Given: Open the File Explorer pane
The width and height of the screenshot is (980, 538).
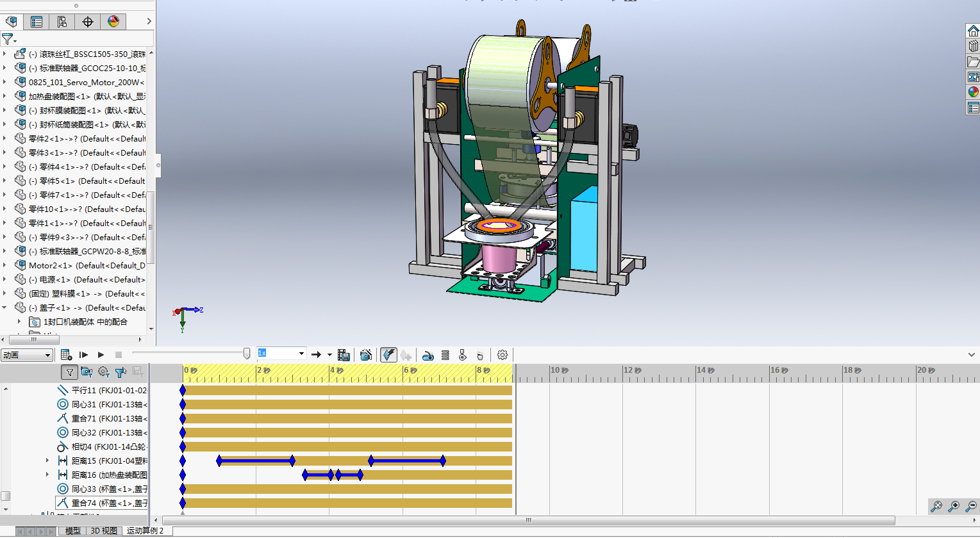Looking at the screenshot, I should (973, 61).
